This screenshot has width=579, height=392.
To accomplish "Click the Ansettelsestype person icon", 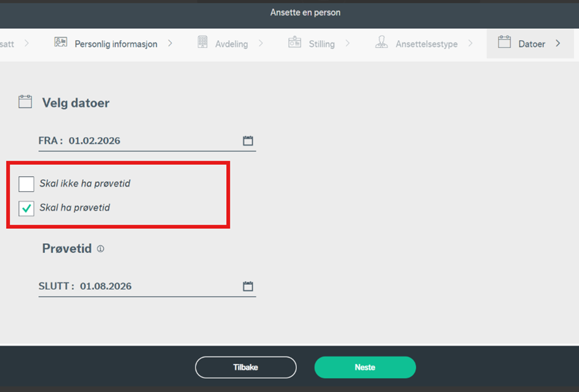I will click(x=382, y=43).
